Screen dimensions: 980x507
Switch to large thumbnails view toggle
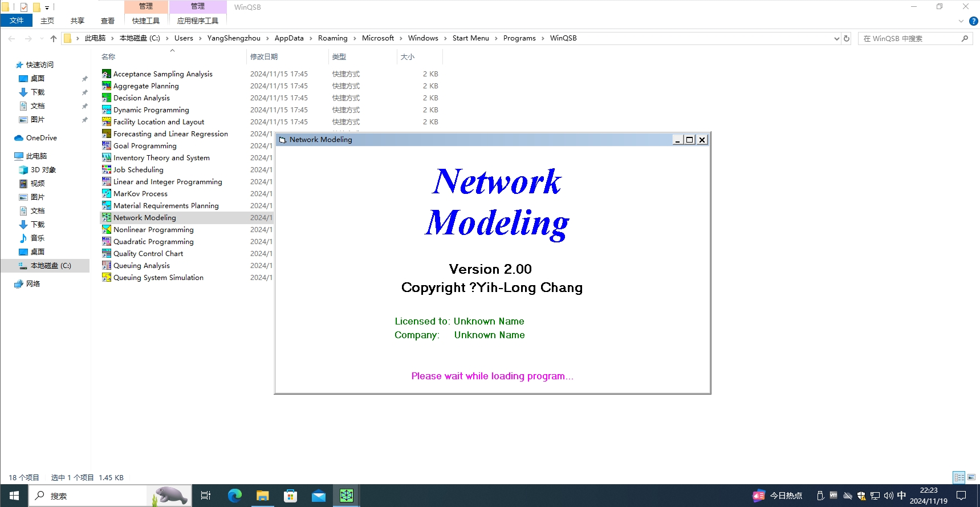pos(971,477)
